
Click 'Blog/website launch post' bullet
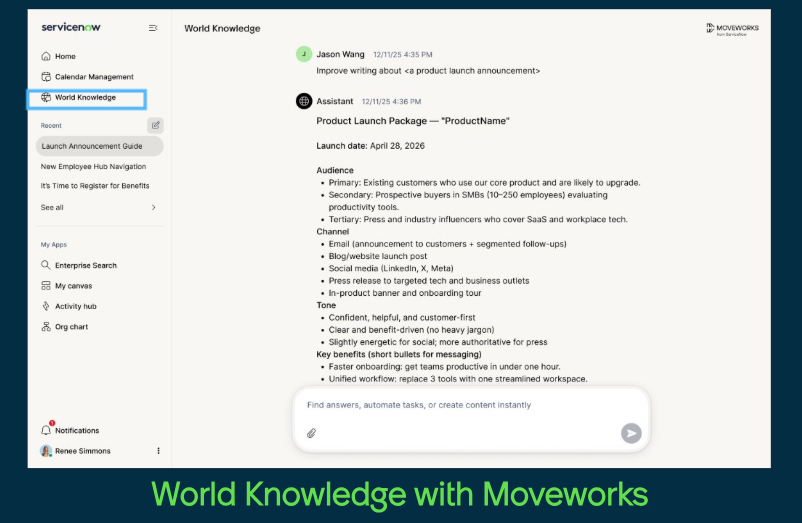[x=377, y=256]
